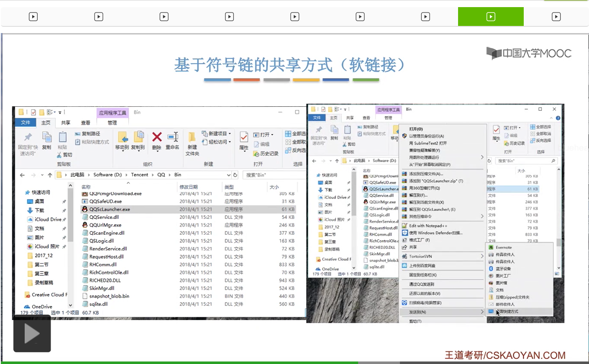Viewport: 589px width, 364px height.
Task: Switch to the 共享 tab in left Explorer
Action: [x=66, y=123]
